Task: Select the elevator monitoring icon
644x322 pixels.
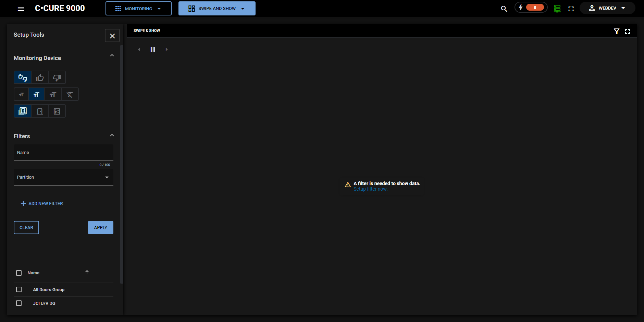Action: coord(57,111)
